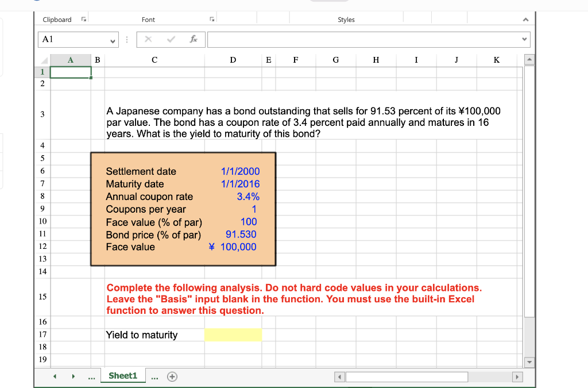Click the Insert Function (fx) icon
Screen dimensions: 588x388
pyautogui.click(x=194, y=39)
